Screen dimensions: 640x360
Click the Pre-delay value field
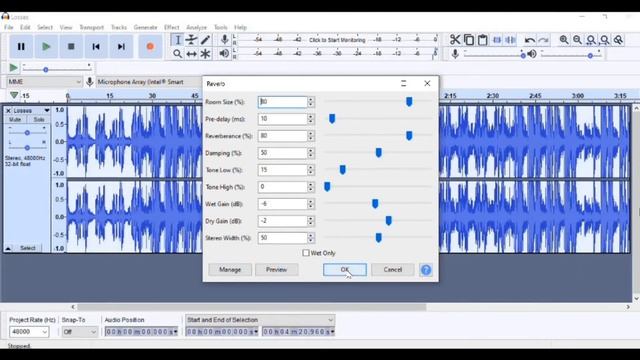pos(282,119)
